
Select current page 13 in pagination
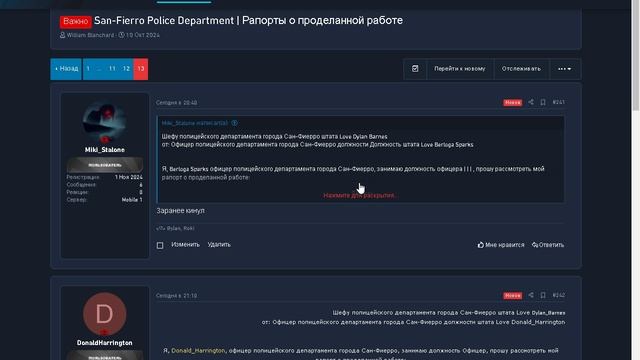pos(141,69)
